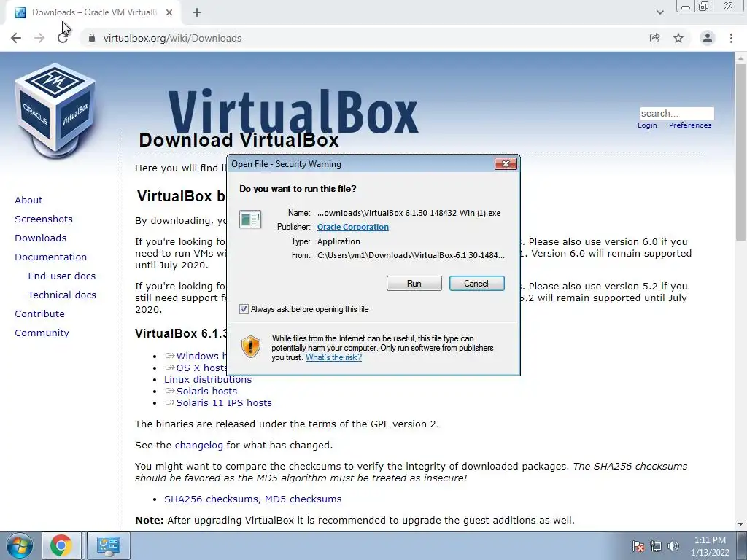Click the site search field
Screen dimensions: 747x560
point(676,113)
